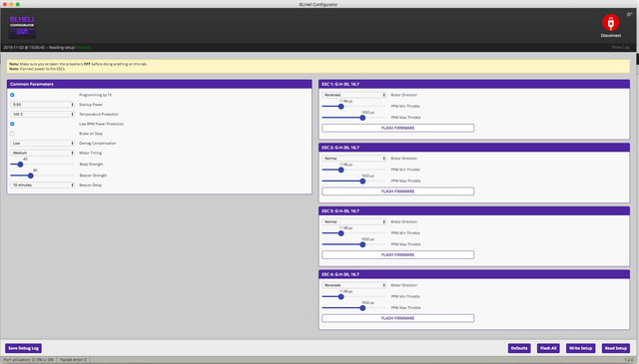The width and height of the screenshot is (639, 364).
Task: Toggle Programming by TX checkbox
Action: point(12,95)
